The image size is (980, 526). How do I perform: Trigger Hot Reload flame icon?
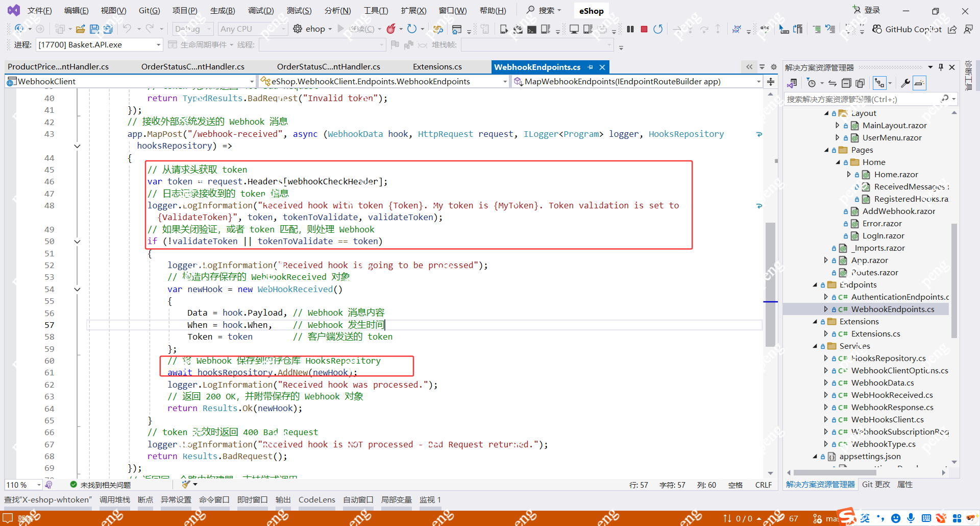click(x=391, y=29)
